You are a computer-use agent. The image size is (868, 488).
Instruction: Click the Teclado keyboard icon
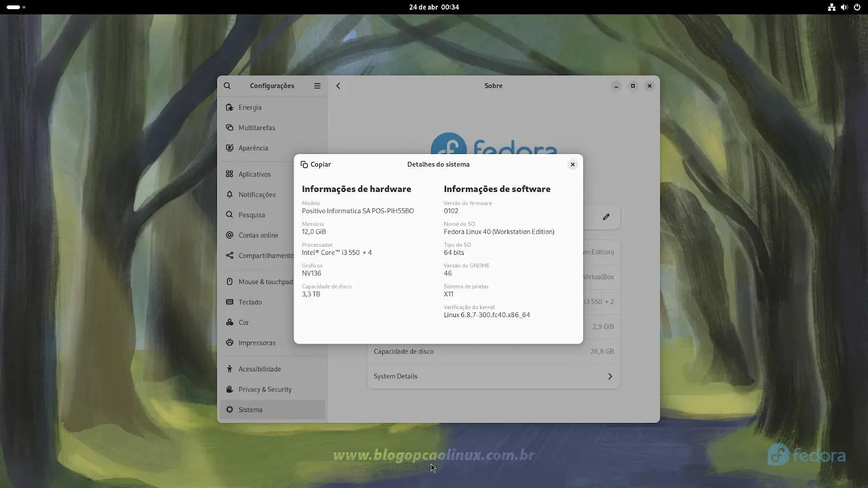[x=229, y=302]
